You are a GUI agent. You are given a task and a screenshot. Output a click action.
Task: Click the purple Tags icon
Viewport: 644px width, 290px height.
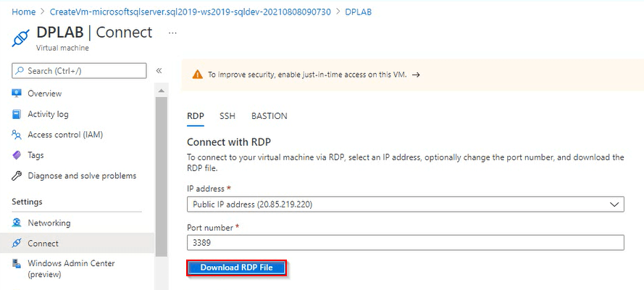[x=17, y=155]
